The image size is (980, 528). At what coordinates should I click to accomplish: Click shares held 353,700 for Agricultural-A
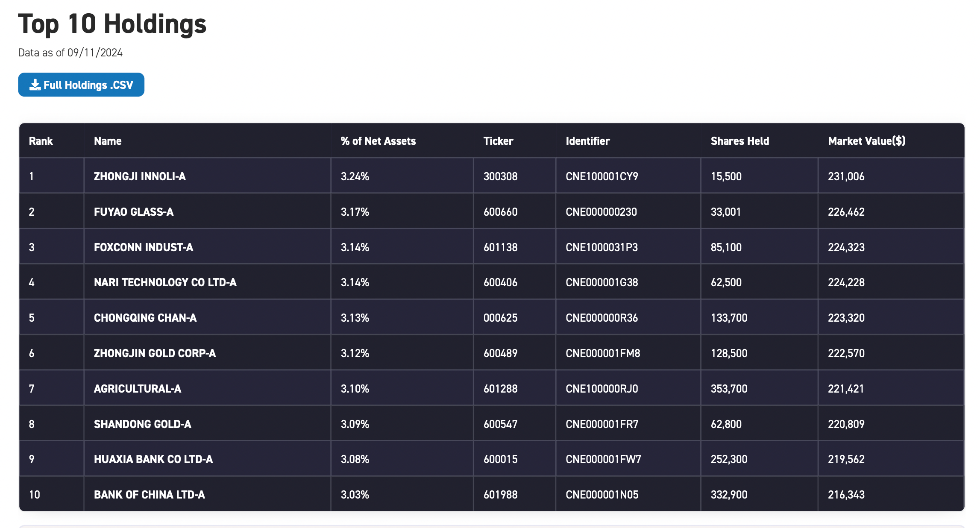[x=729, y=389]
